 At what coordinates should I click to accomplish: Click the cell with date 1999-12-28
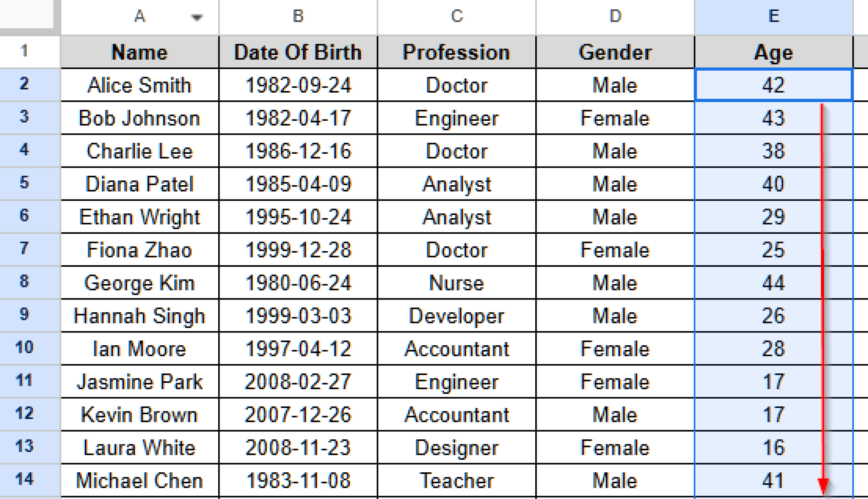coord(298,249)
